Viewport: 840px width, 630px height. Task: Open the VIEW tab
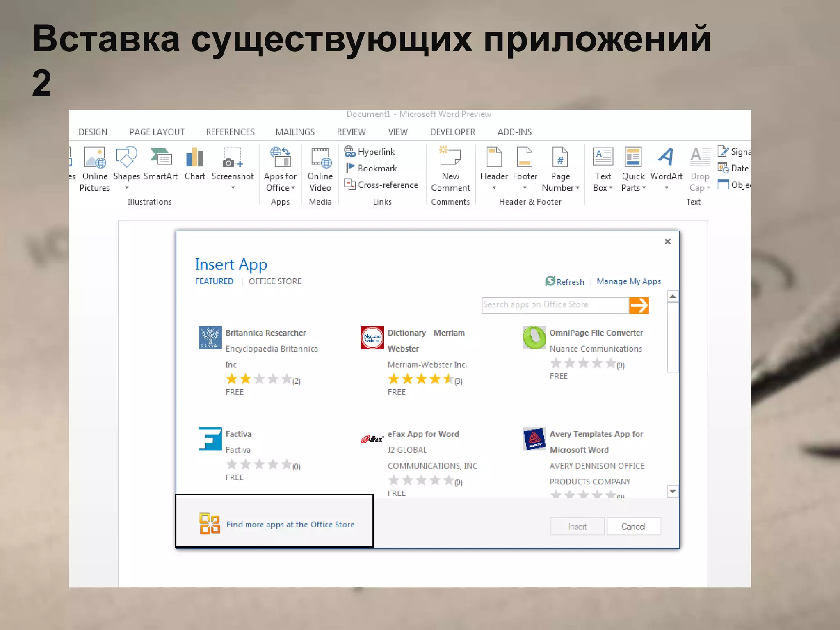(398, 132)
